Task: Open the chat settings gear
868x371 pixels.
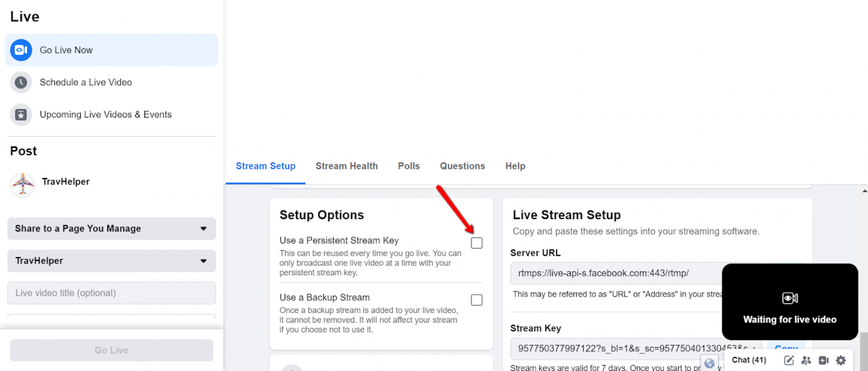Action: [x=841, y=360]
